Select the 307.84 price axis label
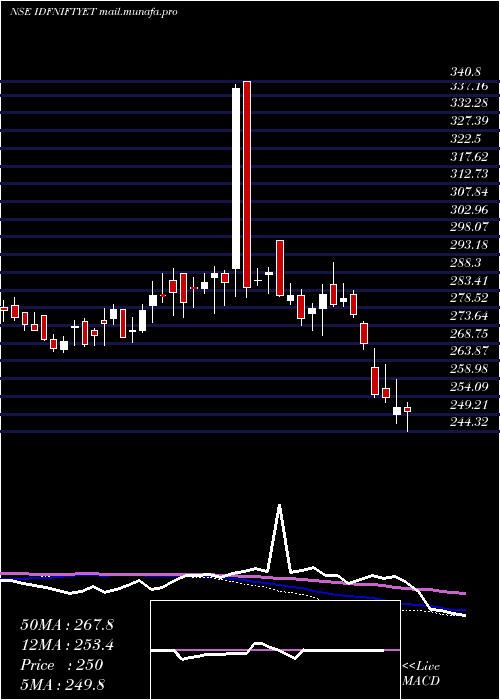This screenshot has height=700, width=500. [468, 192]
